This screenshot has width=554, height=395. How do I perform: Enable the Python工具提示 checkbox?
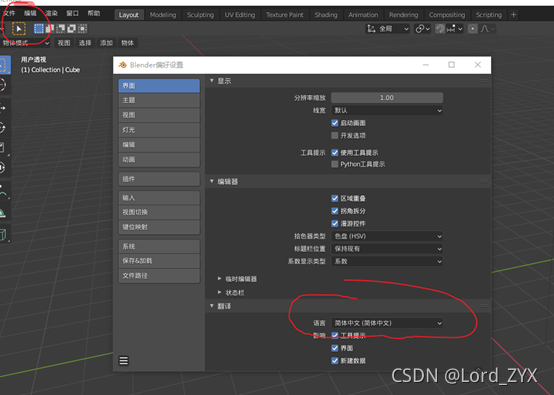click(335, 164)
